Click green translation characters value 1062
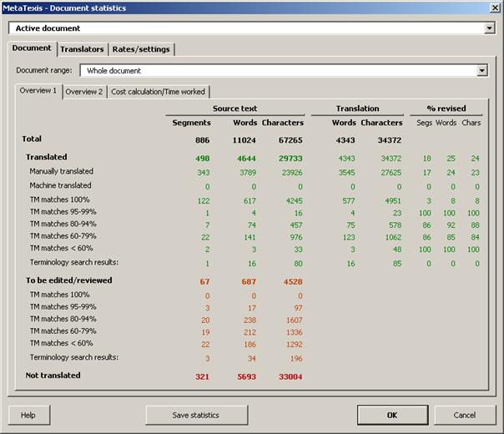The width and height of the screenshot is (504, 434). pyautogui.click(x=393, y=237)
